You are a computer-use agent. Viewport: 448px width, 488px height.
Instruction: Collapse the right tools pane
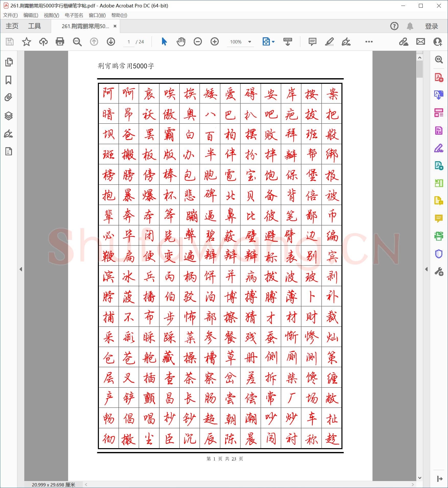tap(427, 269)
